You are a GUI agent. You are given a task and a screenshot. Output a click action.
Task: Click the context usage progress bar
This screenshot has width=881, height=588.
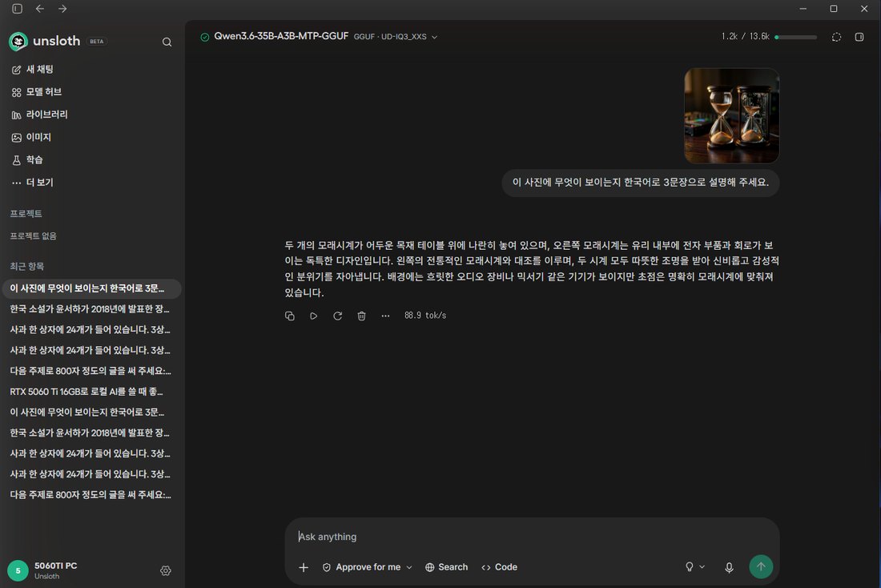[x=795, y=37]
